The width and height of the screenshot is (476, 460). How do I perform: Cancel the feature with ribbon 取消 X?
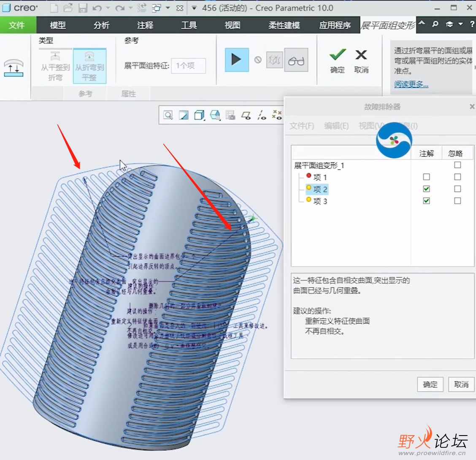click(361, 61)
